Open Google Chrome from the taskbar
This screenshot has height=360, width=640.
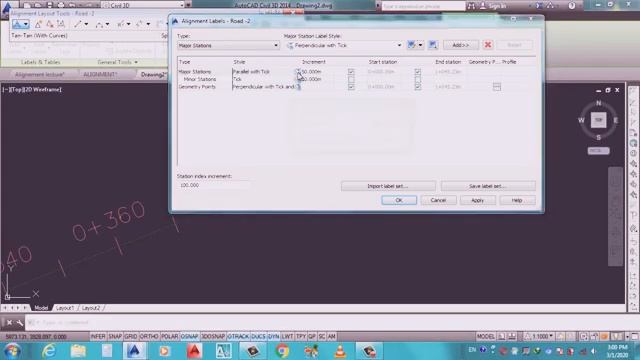pyautogui.click(x=282, y=351)
